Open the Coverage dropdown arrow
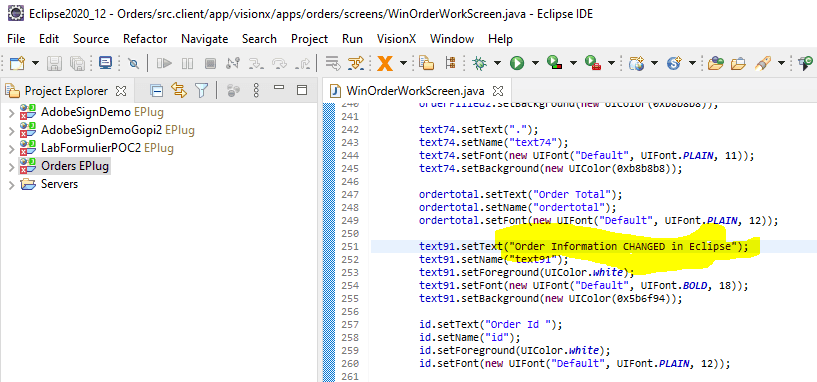Viewport: 817px width, 382px height. 573,63
